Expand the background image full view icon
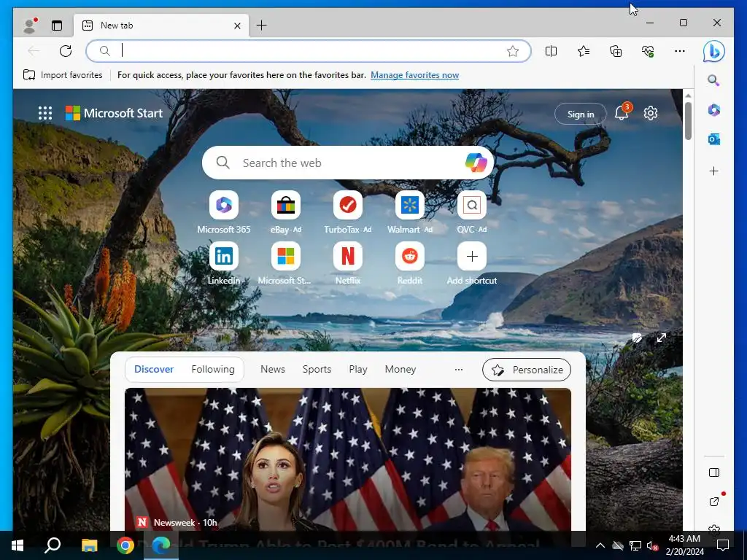The height and width of the screenshot is (560, 747). (x=661, y=338)
